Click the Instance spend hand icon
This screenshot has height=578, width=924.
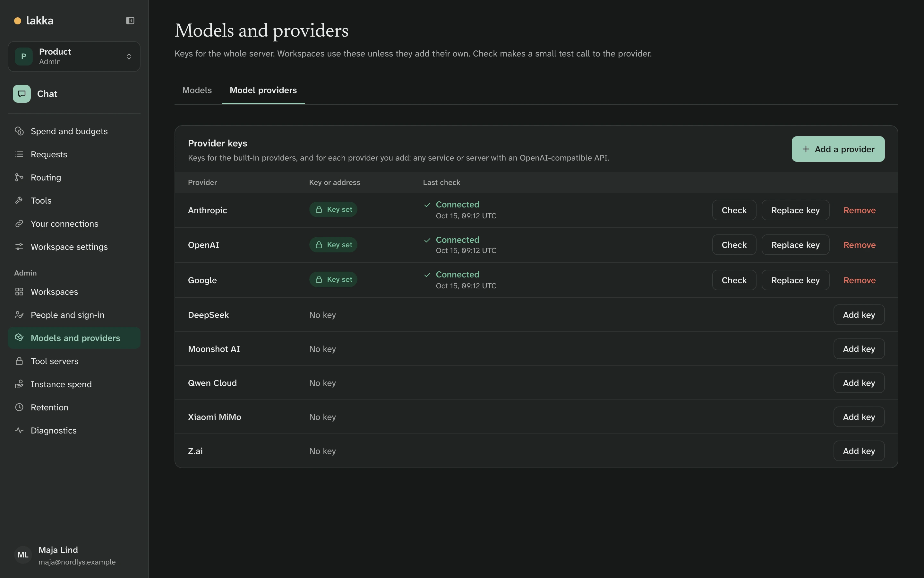point(19,384)
